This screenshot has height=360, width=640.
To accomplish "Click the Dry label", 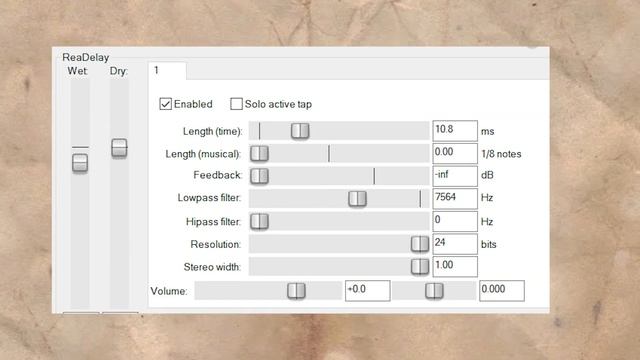I will [x=119, y=71].
